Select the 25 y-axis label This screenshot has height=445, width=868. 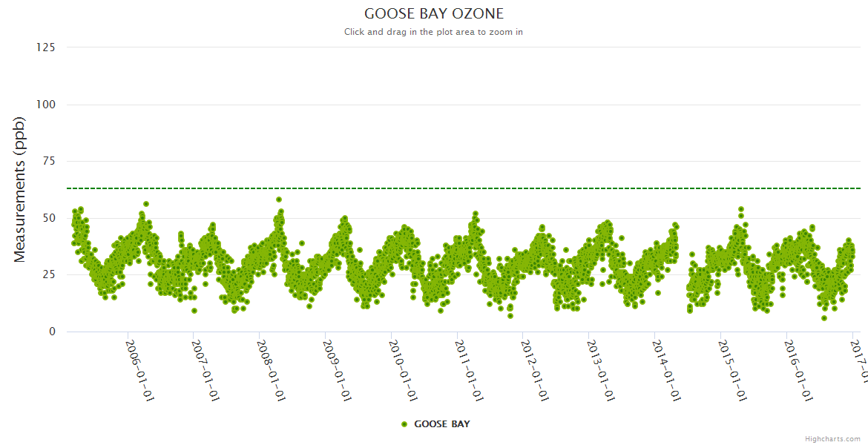click(x=48, y=274)
